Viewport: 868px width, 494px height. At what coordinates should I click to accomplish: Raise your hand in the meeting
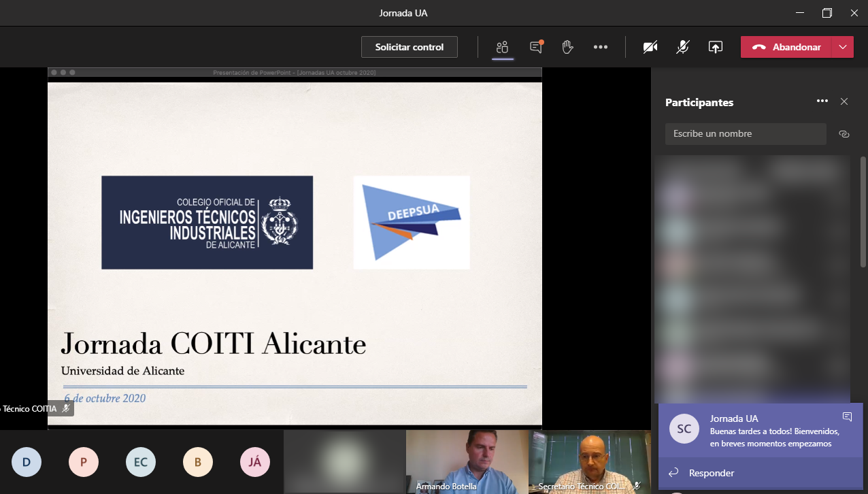pos(567,47)
